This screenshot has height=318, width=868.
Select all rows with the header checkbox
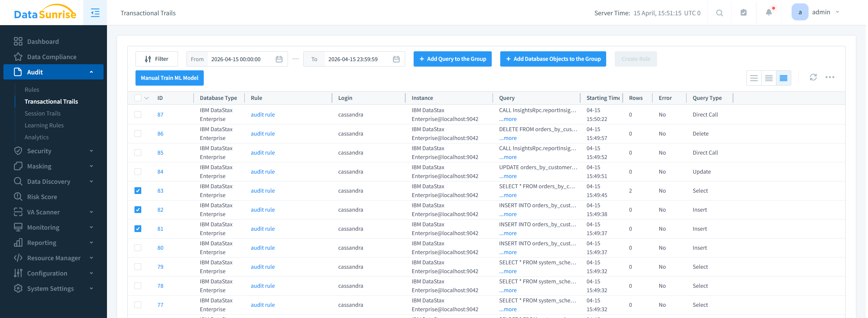pos(138,98)
